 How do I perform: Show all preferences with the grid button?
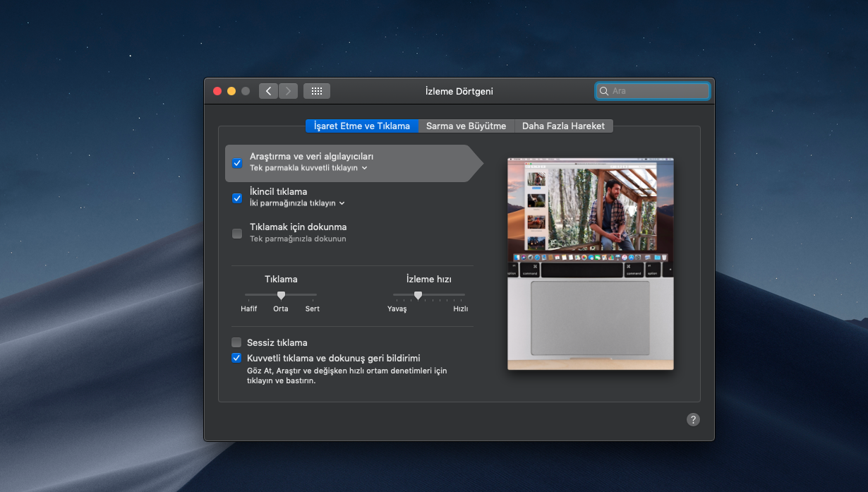(x=317, y=91)
